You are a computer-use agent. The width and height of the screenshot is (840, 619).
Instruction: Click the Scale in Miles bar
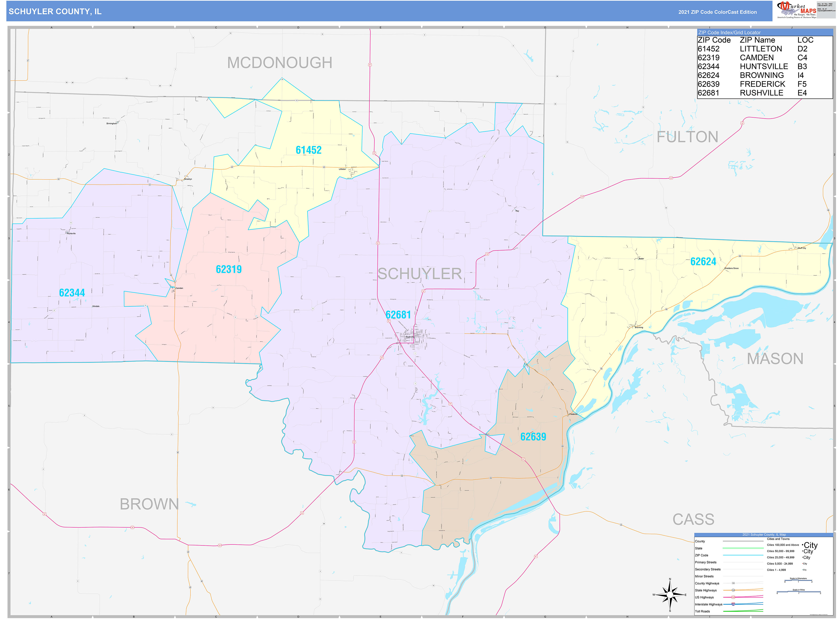799,591
